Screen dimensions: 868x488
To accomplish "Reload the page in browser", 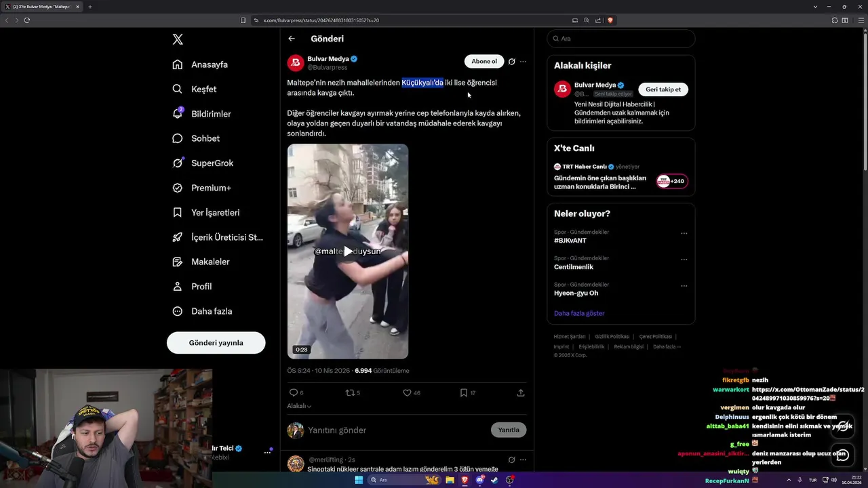I will pos(27,20).
